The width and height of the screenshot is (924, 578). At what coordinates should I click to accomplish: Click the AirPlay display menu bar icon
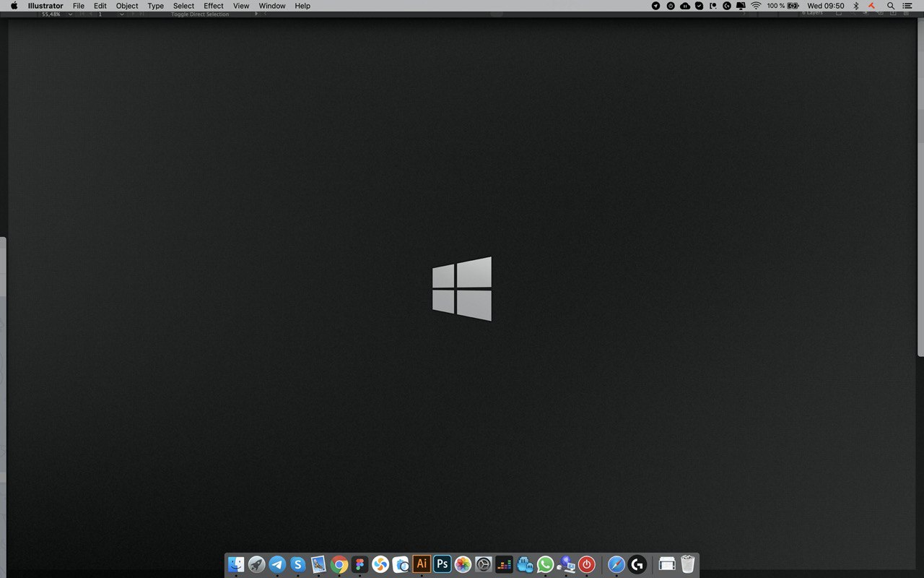pos(741,6)
